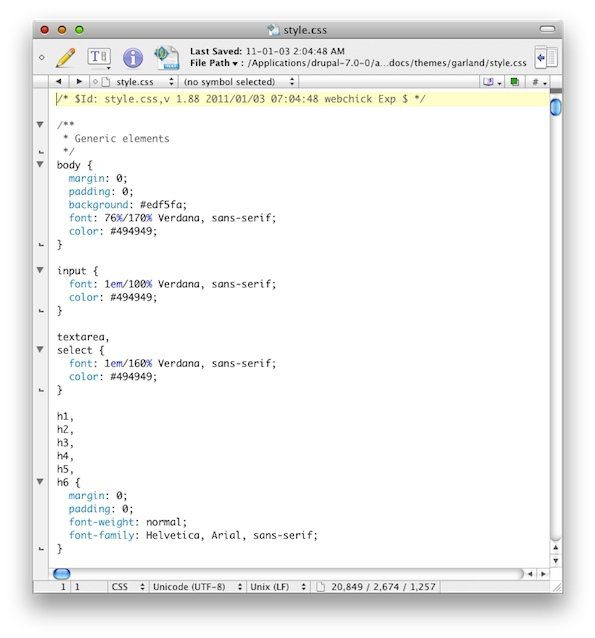Collapse the body rule fold triangle

tap(40, 164)
